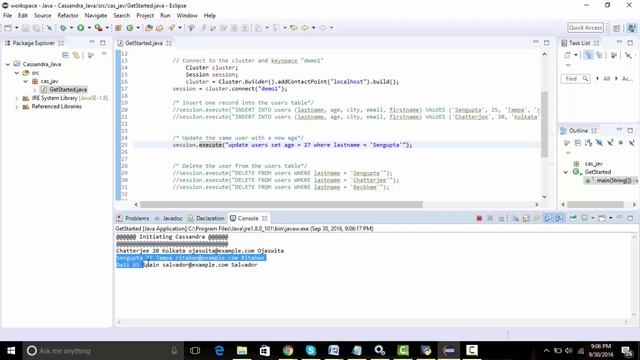Screen dimensions: 640x360
Task: Click the New Java Package toolbar icon
Action: (118, 28)
